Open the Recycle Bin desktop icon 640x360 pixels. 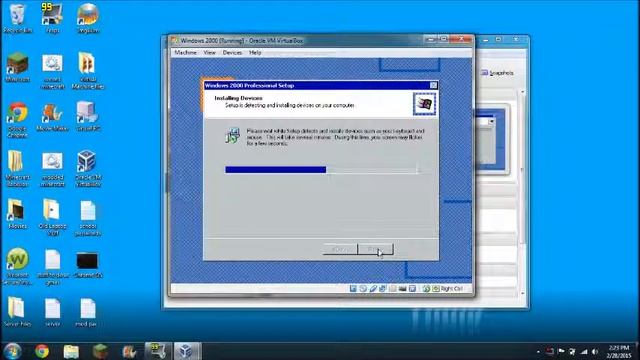click(17, 18)
